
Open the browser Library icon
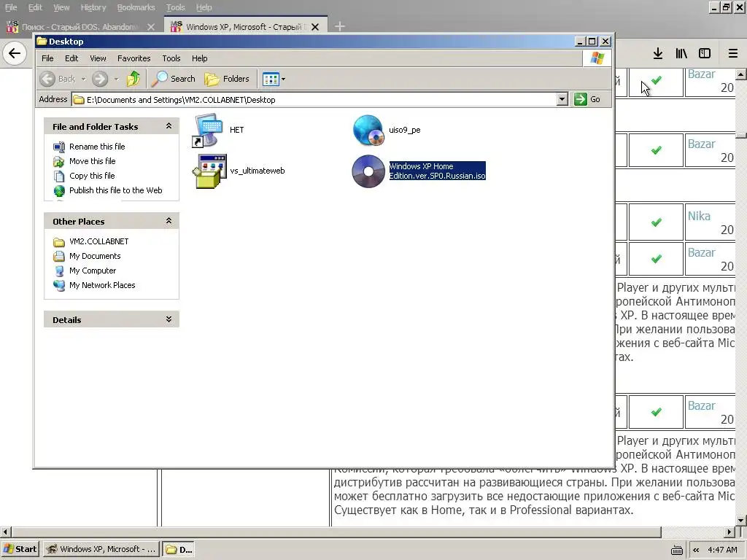(x=681, y=53)
